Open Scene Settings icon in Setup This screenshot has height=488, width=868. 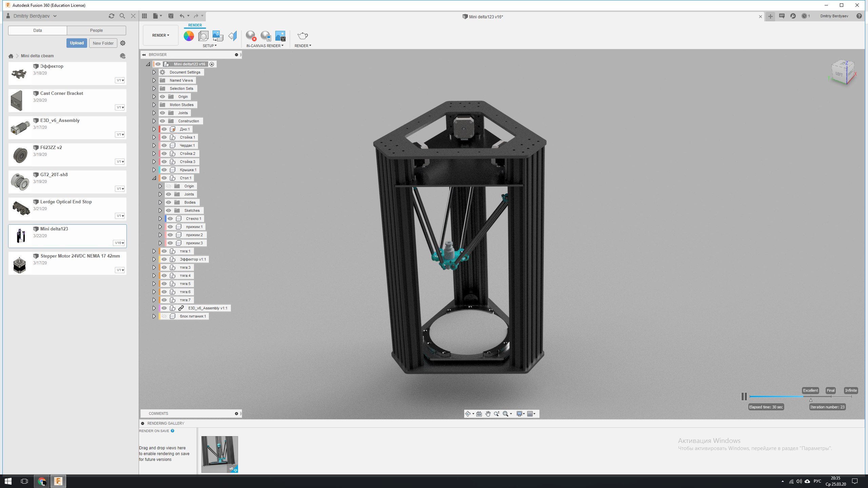(203, 36)
